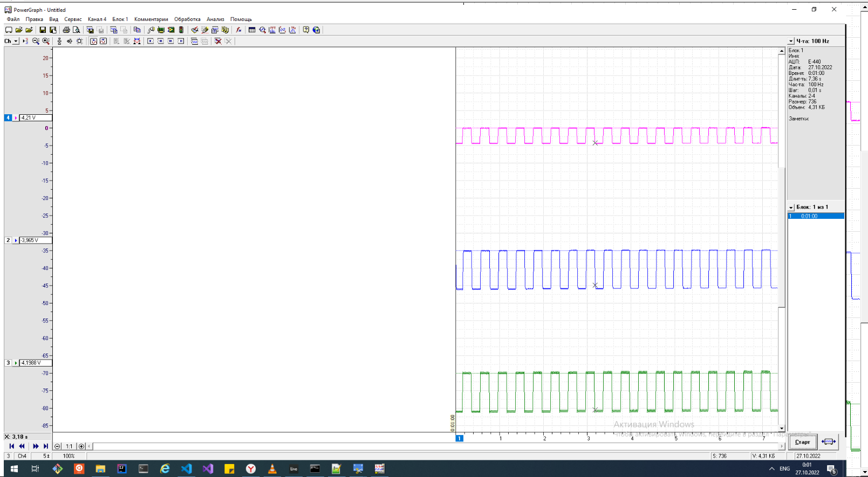This screenshot has width=868, height=477.
Task: Click the globe web icon in the toolbar
Action: point(317,30)
